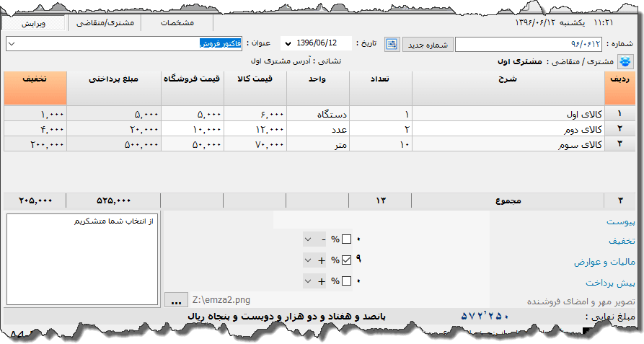This screenshot has width=644, height=344.
Task: Click the notes box از انتخاب شما متشکریم
Action: point(82,259)
